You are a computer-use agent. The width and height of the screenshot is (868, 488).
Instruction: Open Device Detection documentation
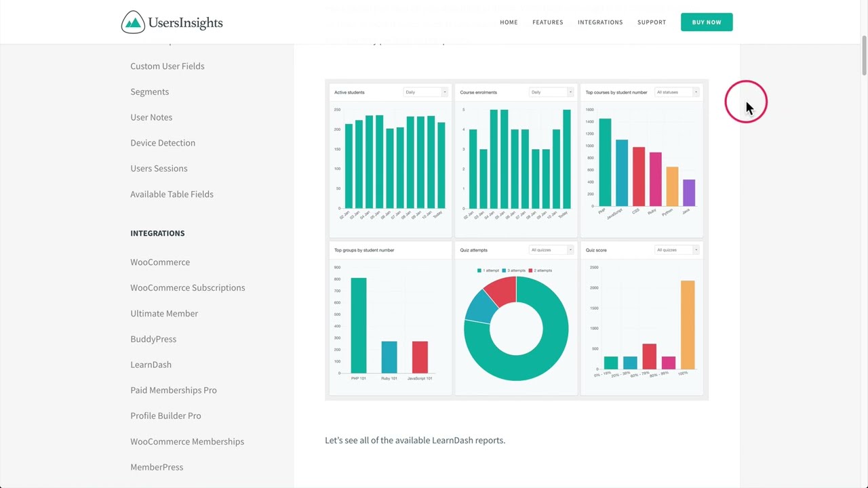click(x=163, y=143)
